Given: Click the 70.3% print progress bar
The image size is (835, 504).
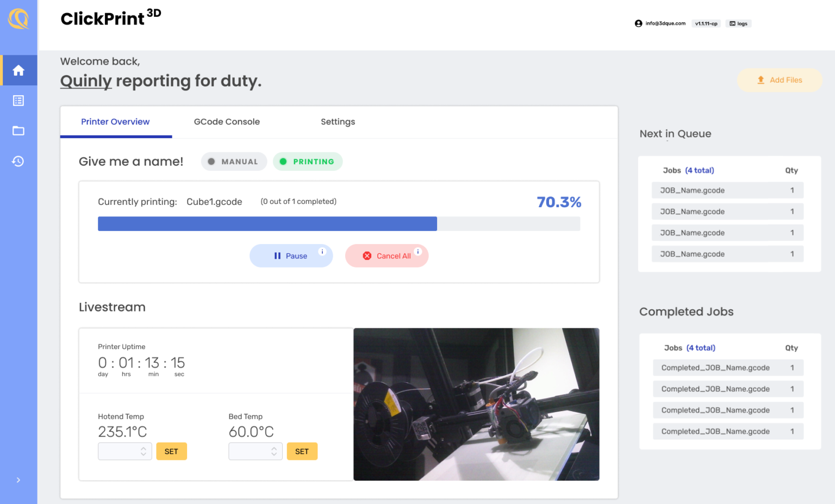Looking at the screenshot, I should (339, 223).
